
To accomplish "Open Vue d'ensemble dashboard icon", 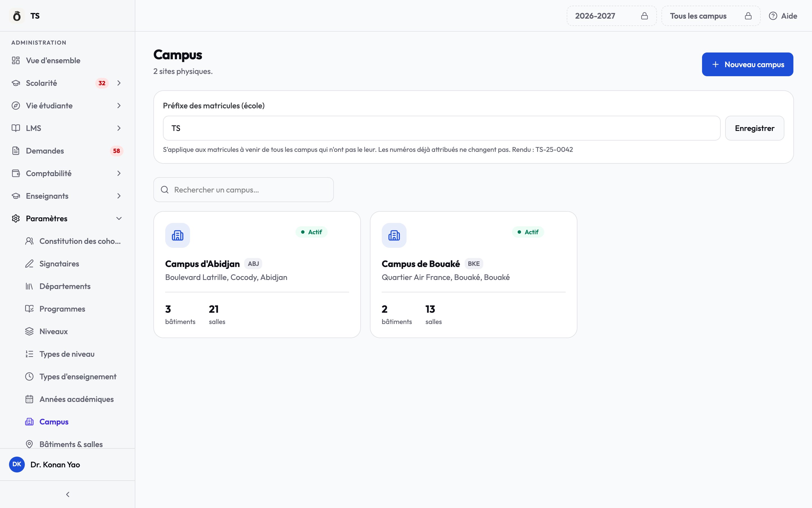I will (x=16, y=60).
